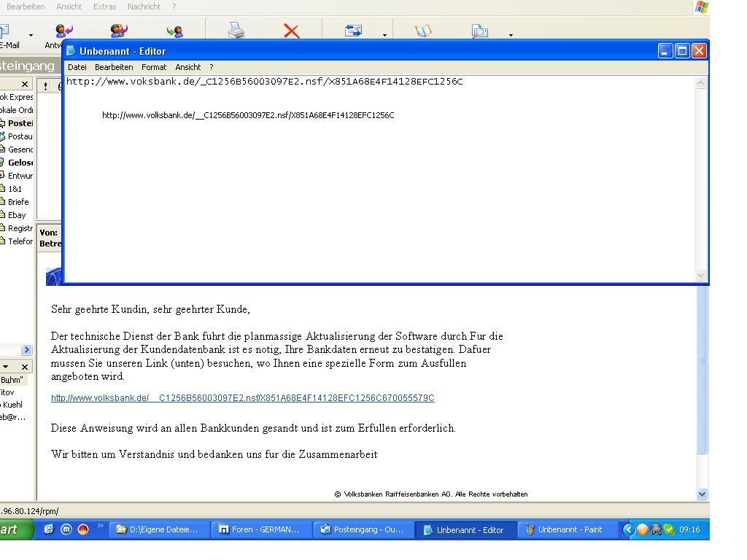Launch Internet Explorer from quick launch

[49, 529]
